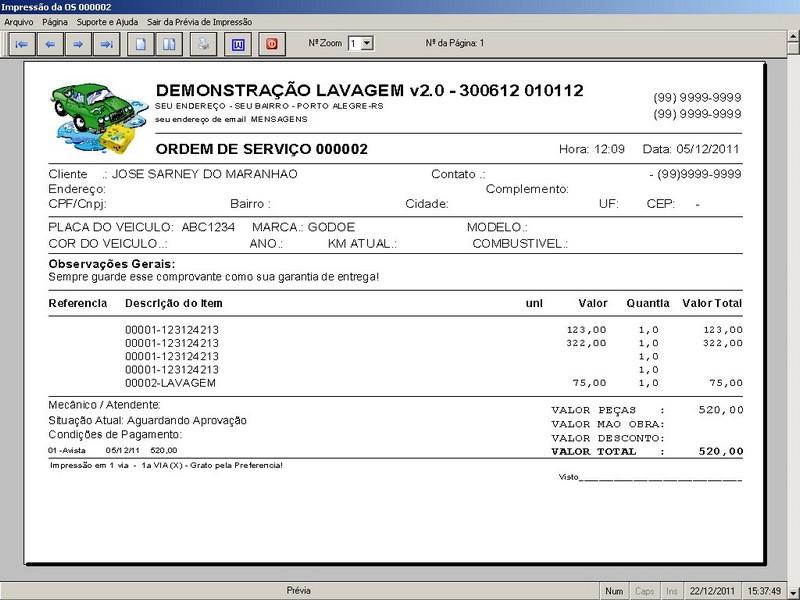Click the Observações Gerais heading

pyautogui.click(x=112, y=264)
